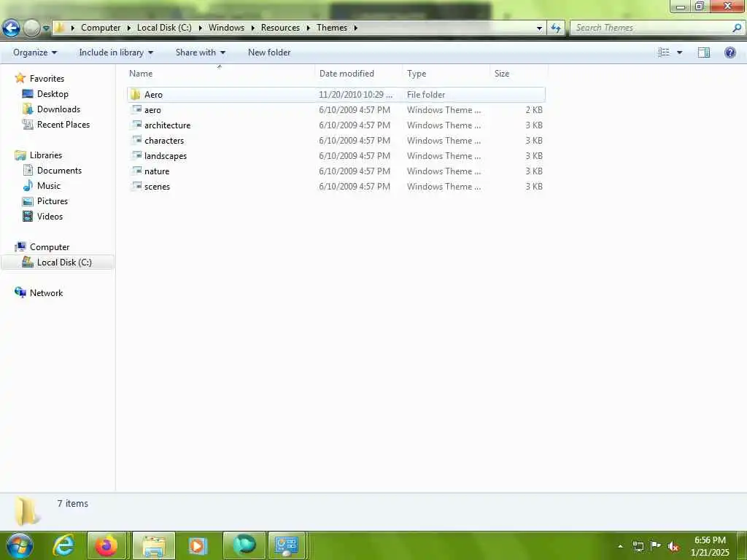The image size is (747, 560).
Task: Select the Aero folder icon
Action: tap(135, 94)
